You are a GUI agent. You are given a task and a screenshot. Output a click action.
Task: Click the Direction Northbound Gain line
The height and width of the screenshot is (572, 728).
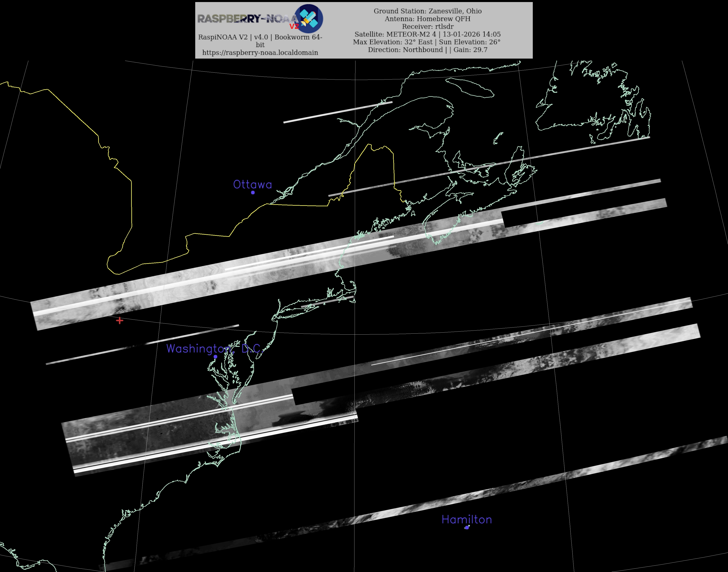[x=427, y=50]
